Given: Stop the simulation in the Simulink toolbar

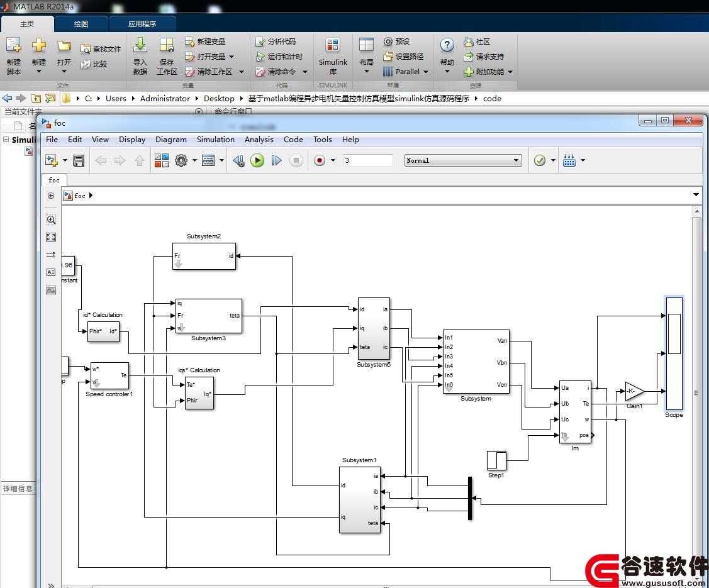Looking at the screenshot, I should pyautogui.click(x=296, y=160).
